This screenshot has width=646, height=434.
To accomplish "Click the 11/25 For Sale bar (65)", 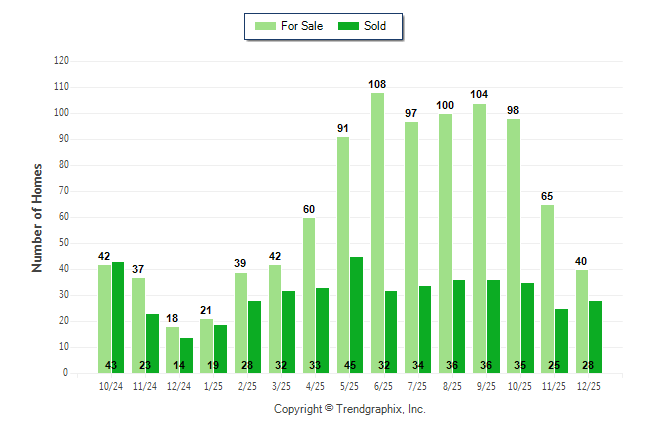I will coord(547,289).
